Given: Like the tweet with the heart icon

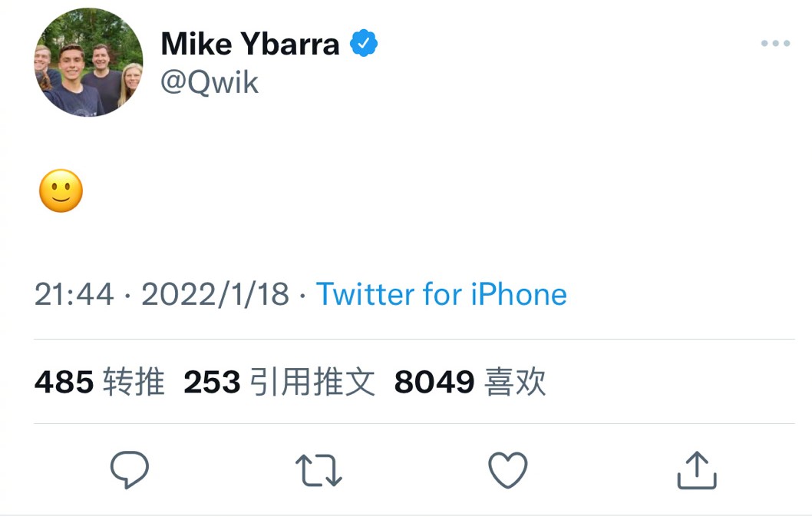Looking at the screenshot, I should click(508, 470).
